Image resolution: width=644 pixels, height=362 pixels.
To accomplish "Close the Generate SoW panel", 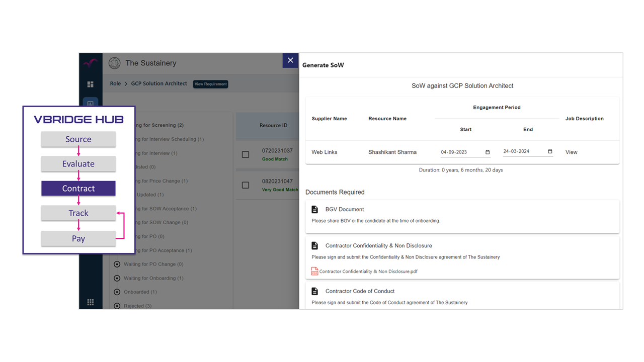I will tap(290, 60).
